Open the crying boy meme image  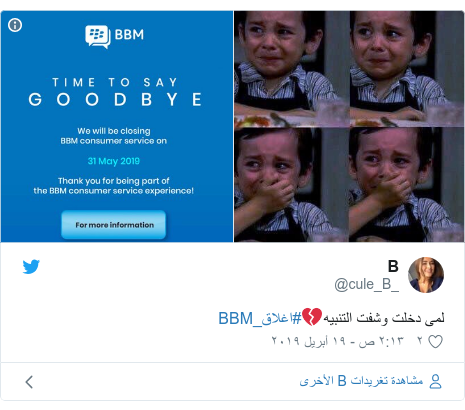(x=349, y=126)
